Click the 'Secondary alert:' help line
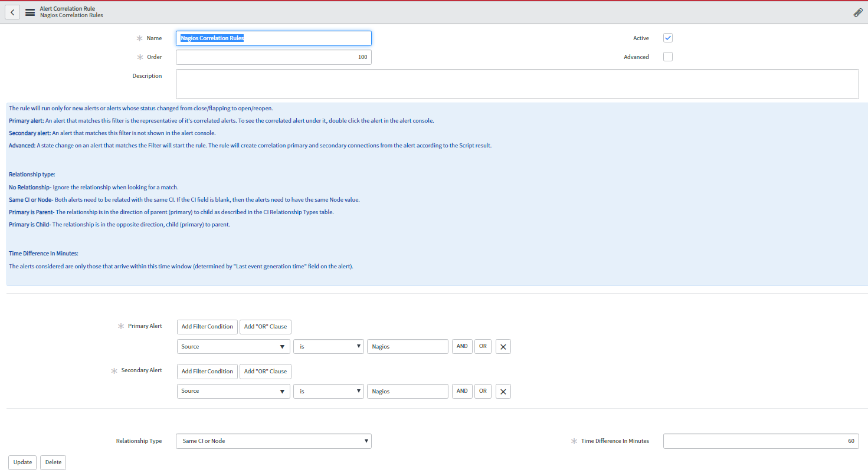Image resolution: width=868 pixels, height=473 pixels. click(112, 133)
